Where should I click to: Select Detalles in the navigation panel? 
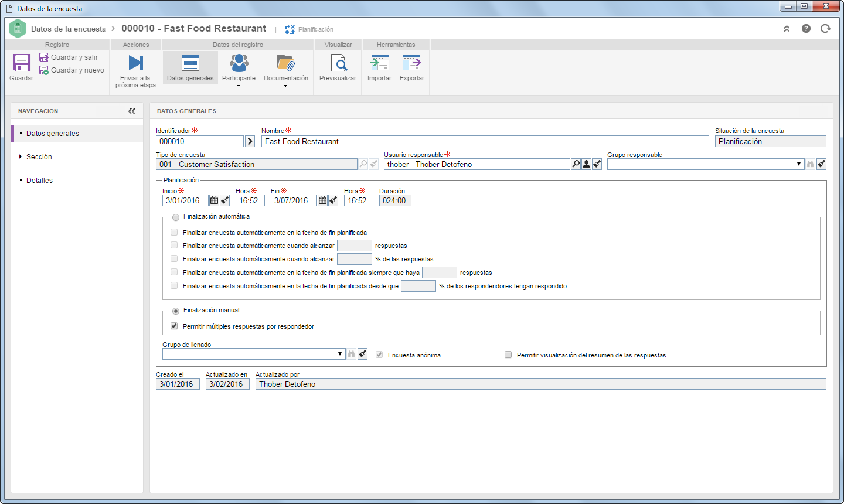[39, 181]
